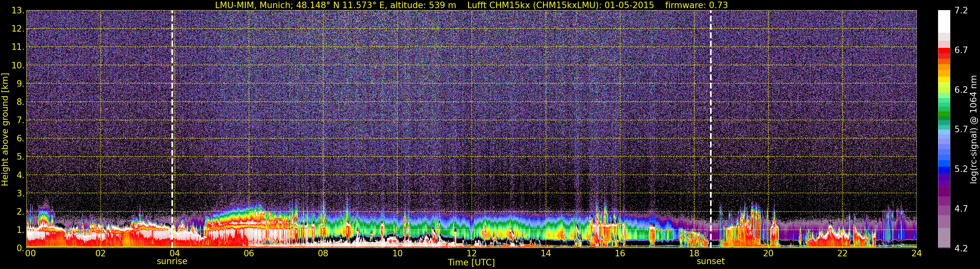This screenshot has width=980, height=269.
Task: Click the height axis tick '4.'
Action: click(x=20, y=175)
